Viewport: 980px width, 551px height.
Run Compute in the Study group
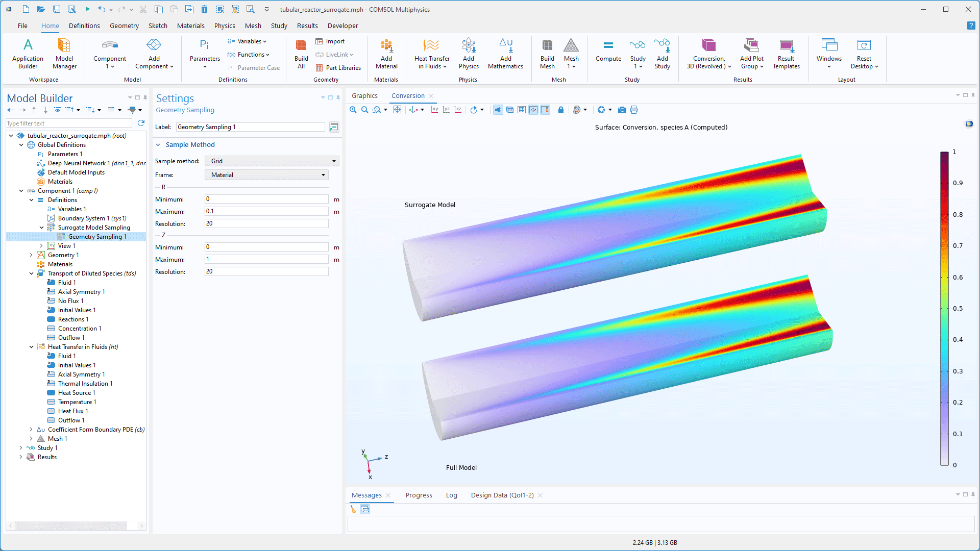coord(608,51)
